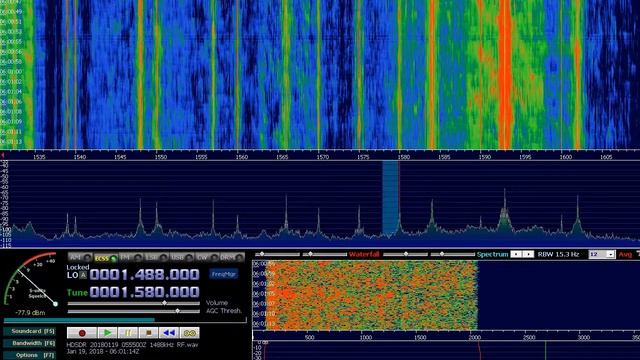Adjust first slider right of Waterfall label
640x360 pixels.
[405, 254]
